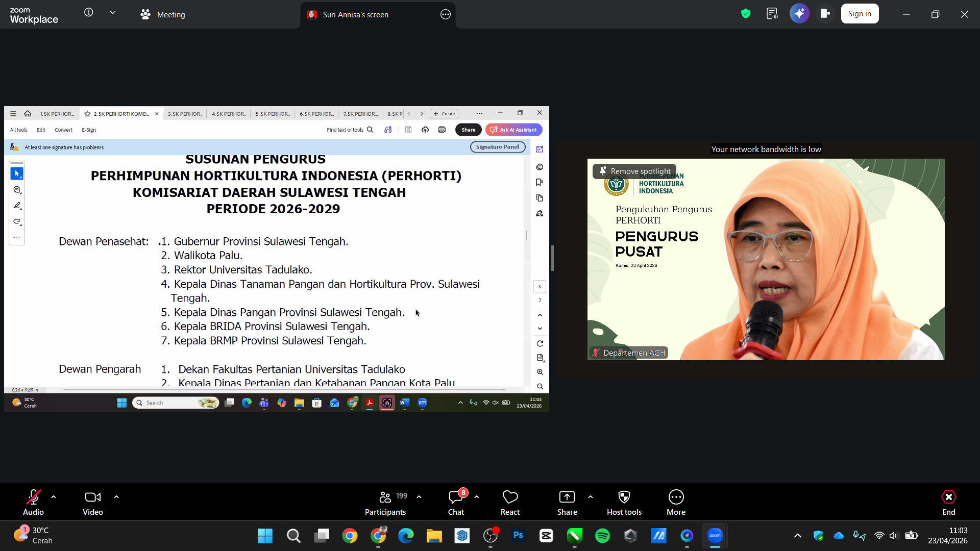Open the meeting notes icon
980x551 pixels.
(x=772, y=14)
